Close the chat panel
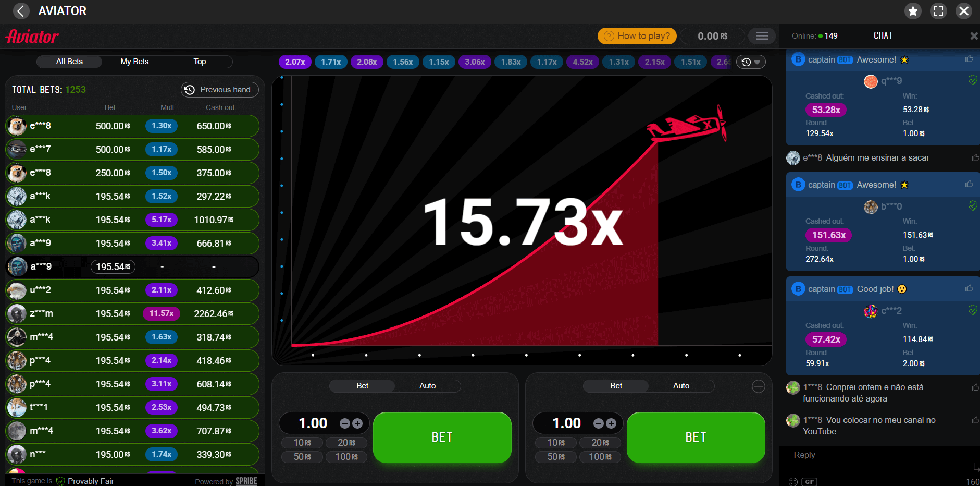Viewport: 980px width, 486px height. click(x=974, y=36)
